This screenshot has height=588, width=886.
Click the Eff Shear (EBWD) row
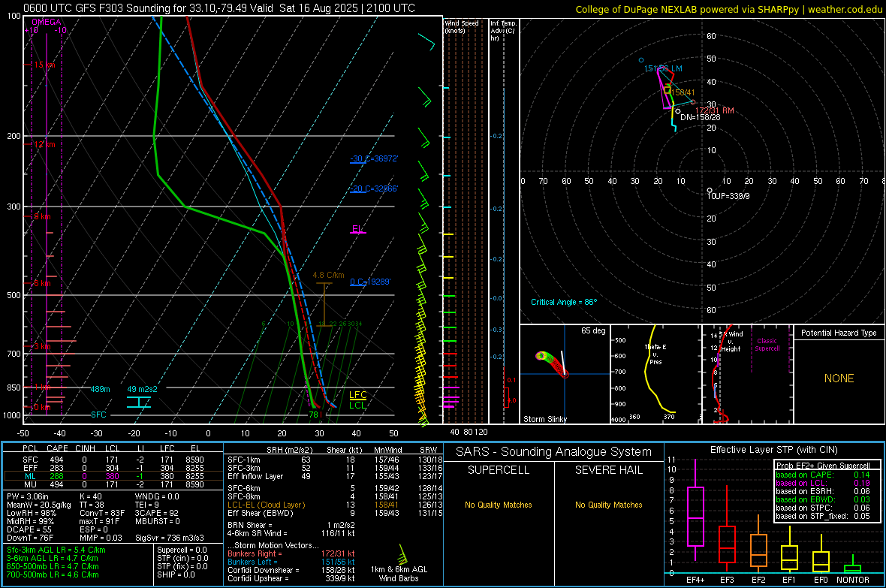[336, 514]
